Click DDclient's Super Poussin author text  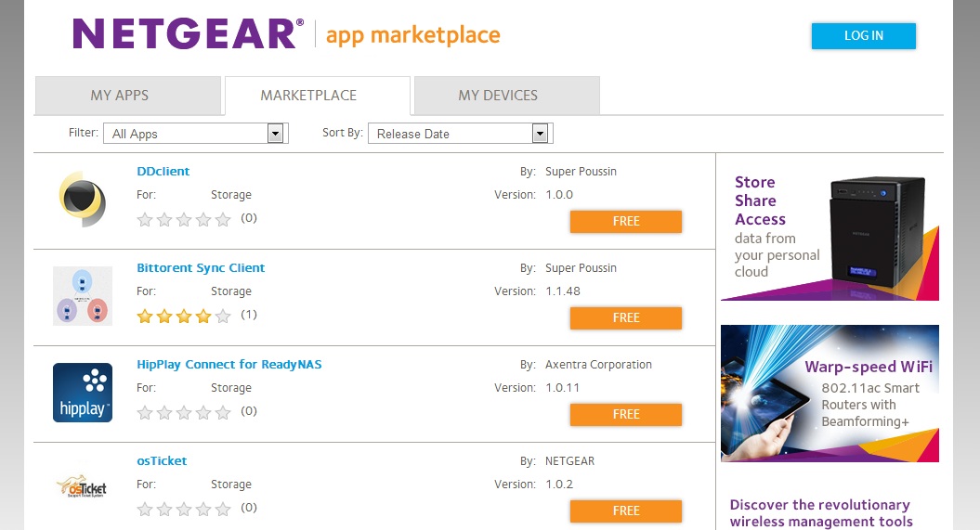(x=581, y=171)
